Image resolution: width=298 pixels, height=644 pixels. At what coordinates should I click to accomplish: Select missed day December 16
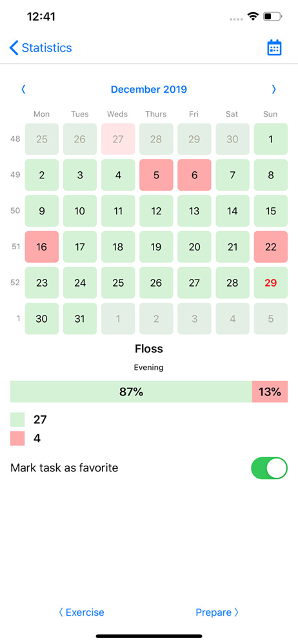pos(41,247)
